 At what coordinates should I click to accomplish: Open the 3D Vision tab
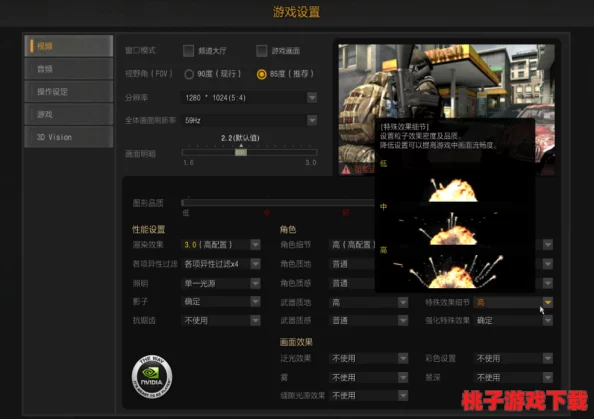(x=69, y=137)
